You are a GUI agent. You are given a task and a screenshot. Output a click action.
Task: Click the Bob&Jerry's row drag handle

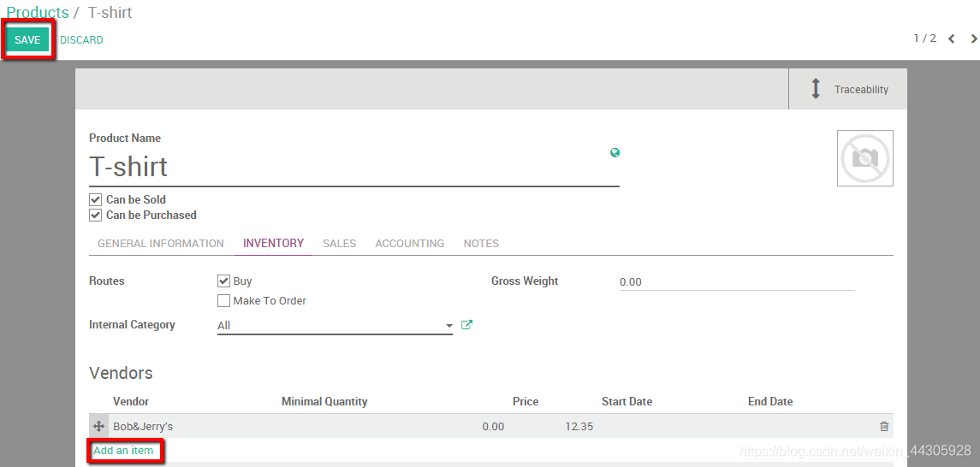pos(98,427)
